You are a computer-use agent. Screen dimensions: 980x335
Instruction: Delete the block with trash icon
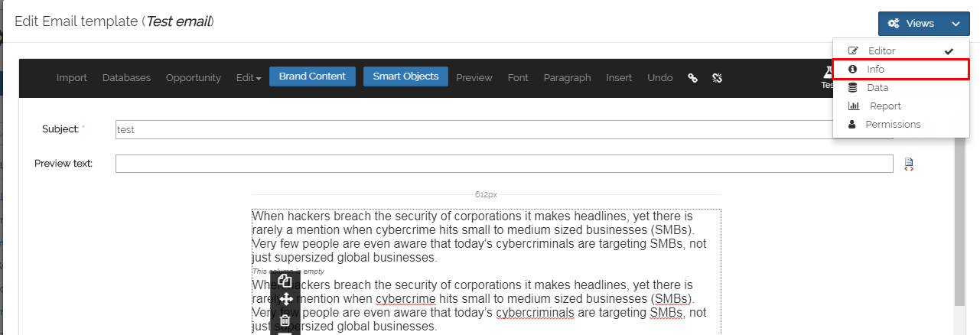[x=285, y=320]
